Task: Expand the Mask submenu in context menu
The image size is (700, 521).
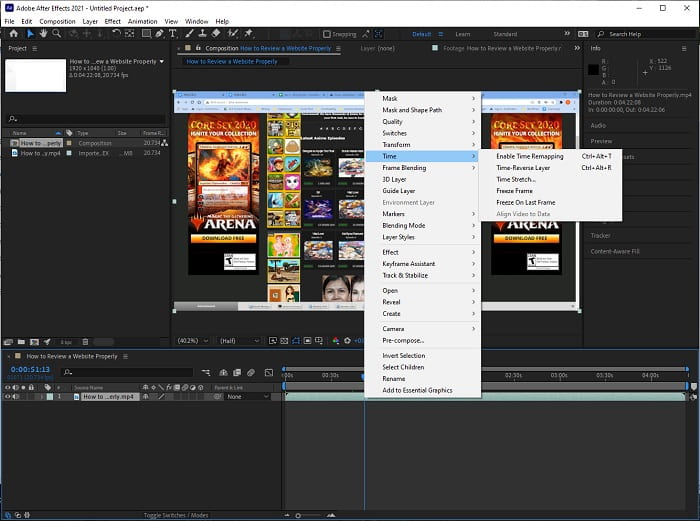Action: coord(423,98)
